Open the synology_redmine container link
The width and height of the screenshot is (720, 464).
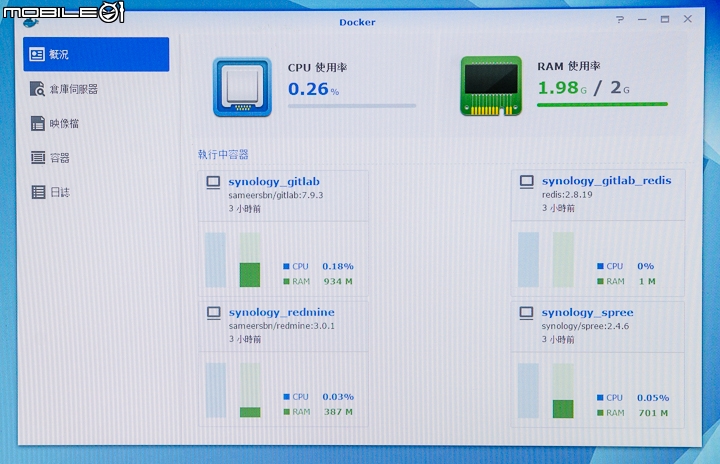pyautogui.click(x=281, y=312)
